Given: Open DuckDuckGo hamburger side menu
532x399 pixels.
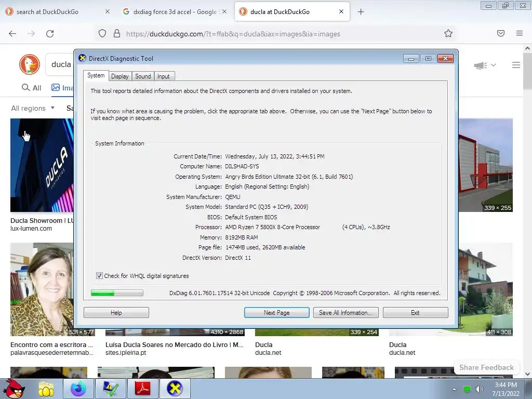Looking at the screenshot, I should pyautogui.click(x=516, y=65).
